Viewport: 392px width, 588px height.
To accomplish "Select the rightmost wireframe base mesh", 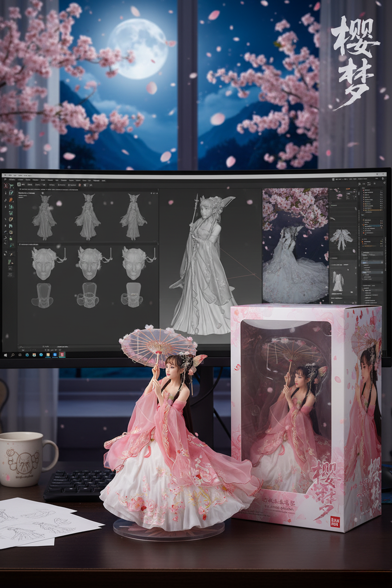I will click(132, 295).
